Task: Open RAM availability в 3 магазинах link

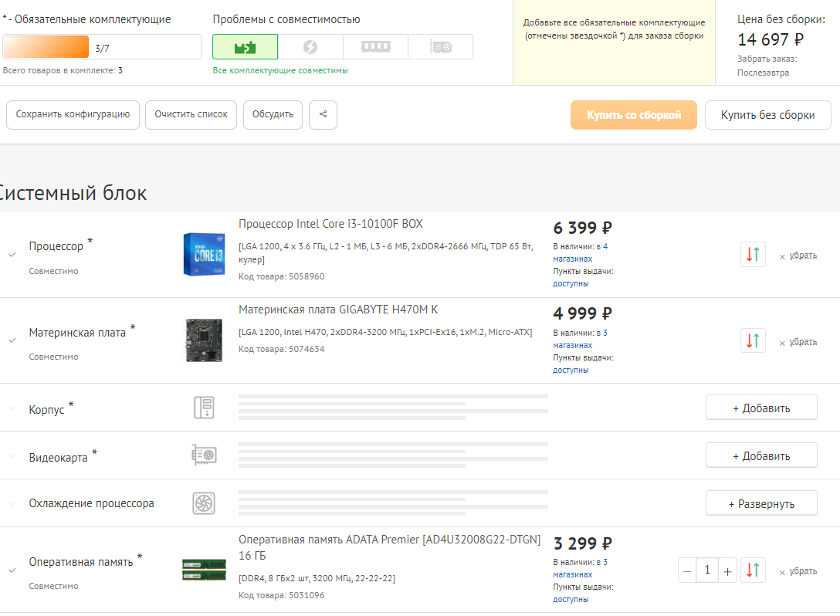Action: tap(580, 568)
